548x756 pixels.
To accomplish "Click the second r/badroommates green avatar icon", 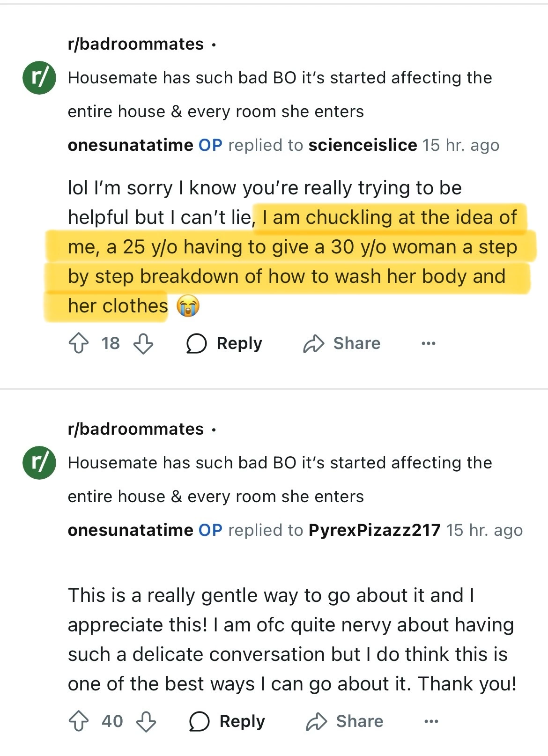I will [x=39, y=463].
